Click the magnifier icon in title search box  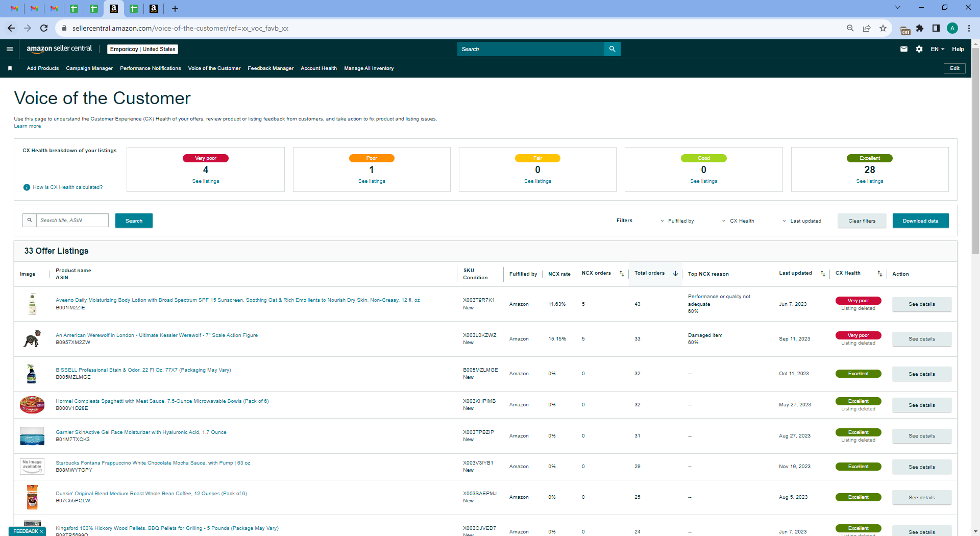30,221
